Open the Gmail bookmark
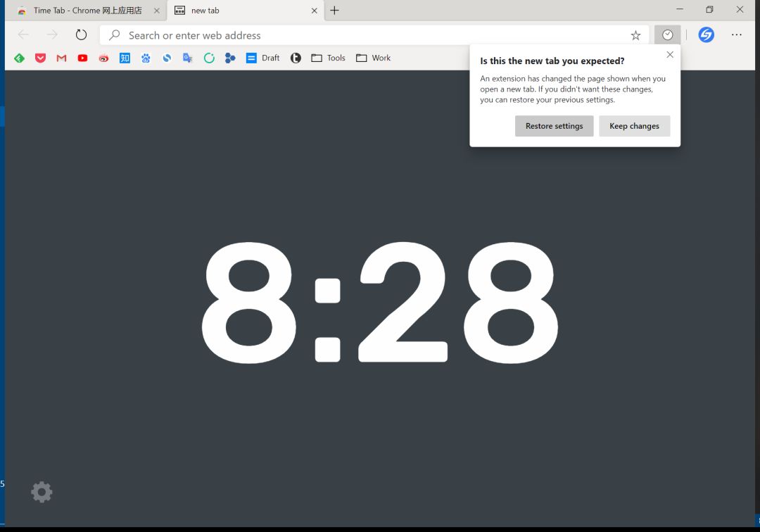Image resolution: width=760 pixels, height=532 pixels. tap(61, 58)
